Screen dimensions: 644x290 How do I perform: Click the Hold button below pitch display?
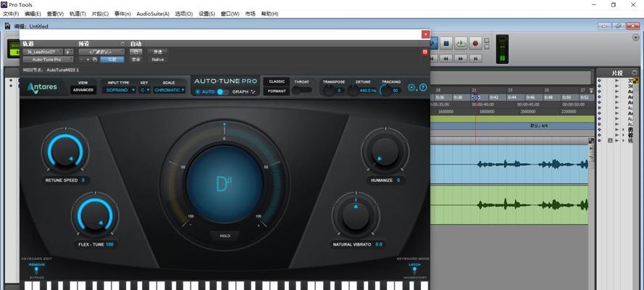point(225,236)
